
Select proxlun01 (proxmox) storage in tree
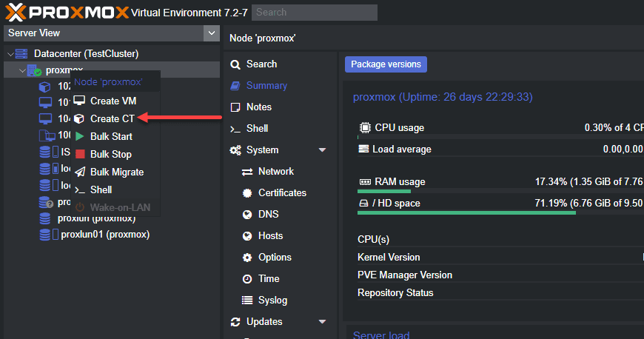coord(105,235)
